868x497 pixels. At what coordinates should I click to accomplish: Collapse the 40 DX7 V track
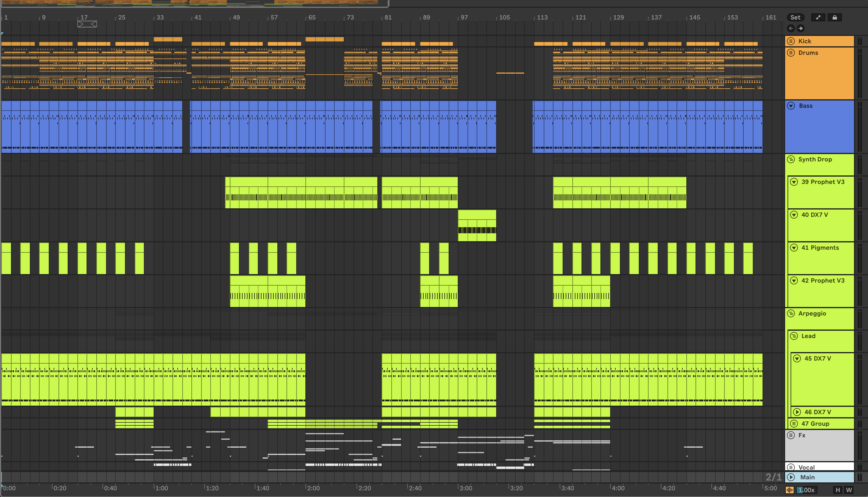[x=794, y=215]
